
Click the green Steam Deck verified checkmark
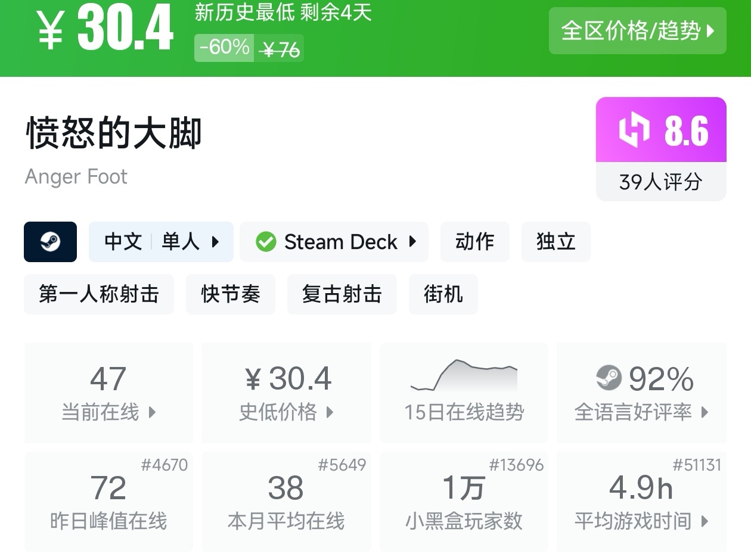pos(266,242)
